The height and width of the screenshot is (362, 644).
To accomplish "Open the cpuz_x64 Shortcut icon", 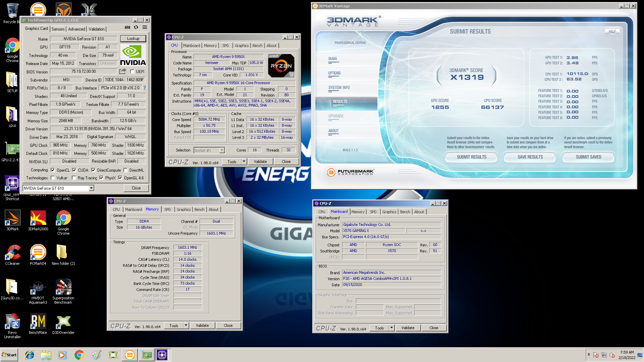I will (12, 188).
